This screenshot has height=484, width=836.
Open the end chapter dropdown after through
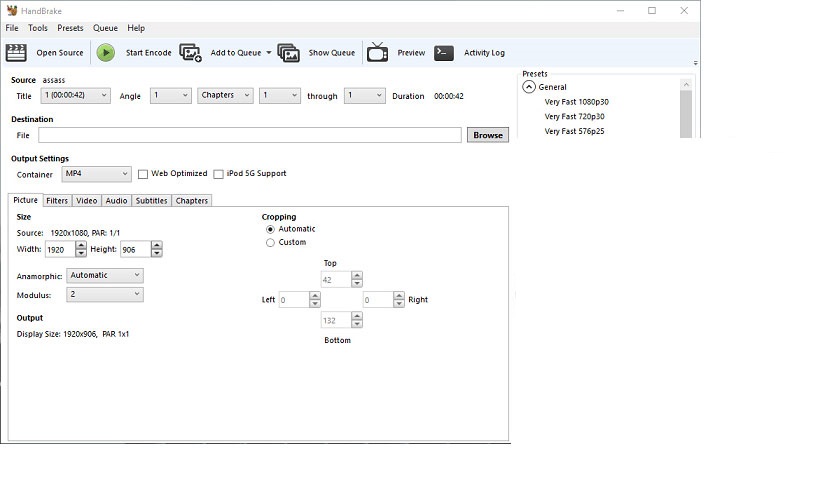pos(365,95)
